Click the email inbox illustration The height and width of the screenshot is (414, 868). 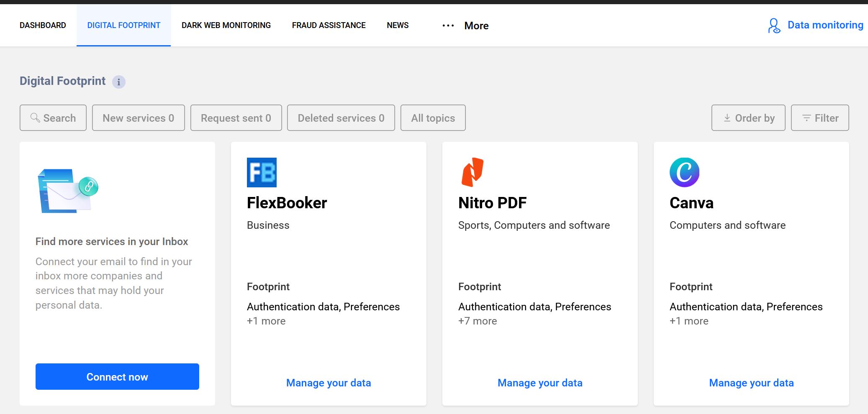68,191
